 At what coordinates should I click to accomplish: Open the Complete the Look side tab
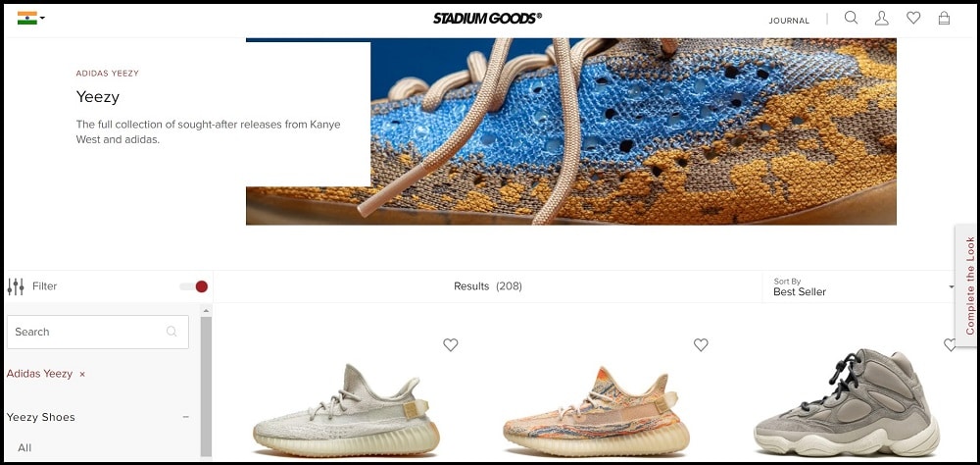pyautogui.click(x=969, y=285)
